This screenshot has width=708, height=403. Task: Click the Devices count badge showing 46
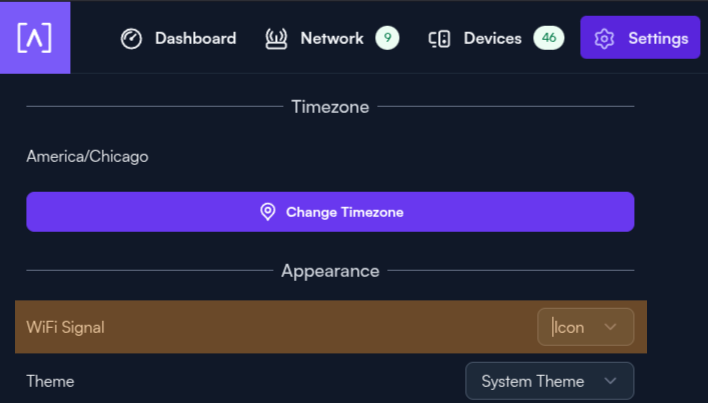pos(549,38)
